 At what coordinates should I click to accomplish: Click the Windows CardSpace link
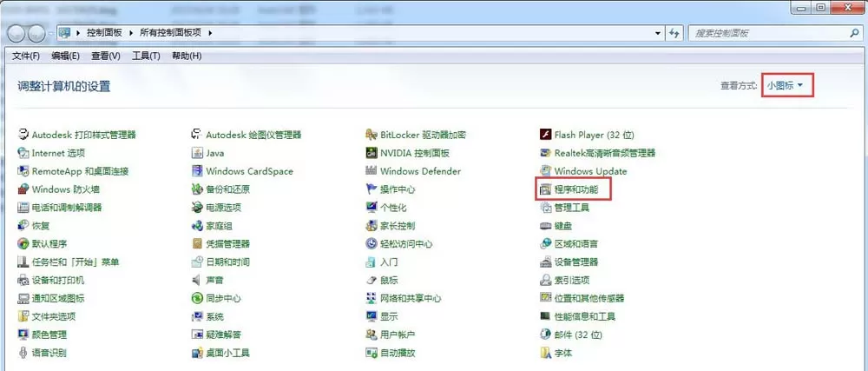click(250, 171)
